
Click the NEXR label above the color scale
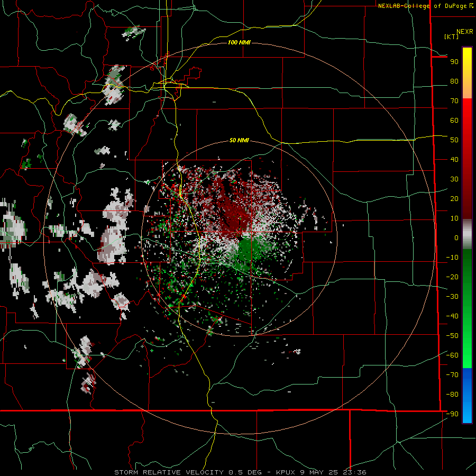pyautogui.click(x=465, y=32)
